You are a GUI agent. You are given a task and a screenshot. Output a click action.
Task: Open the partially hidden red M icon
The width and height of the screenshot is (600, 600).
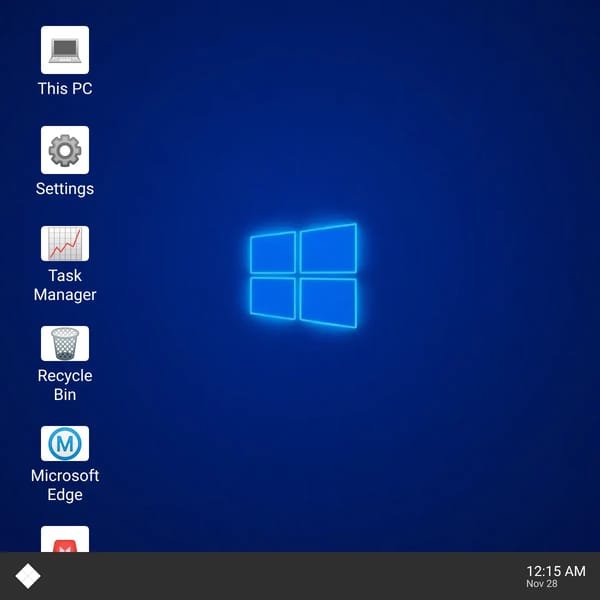65,539
